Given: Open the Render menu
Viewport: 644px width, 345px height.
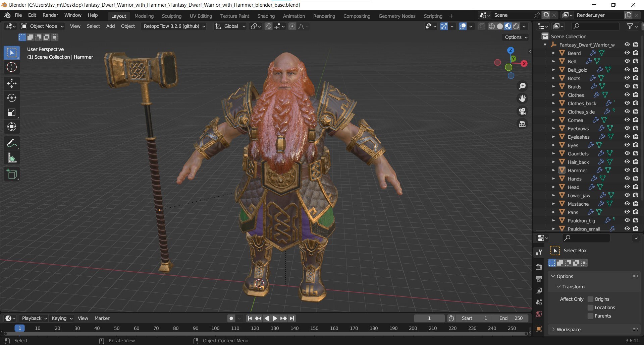Looking at the screenshot, I should [x=50, y=15].
